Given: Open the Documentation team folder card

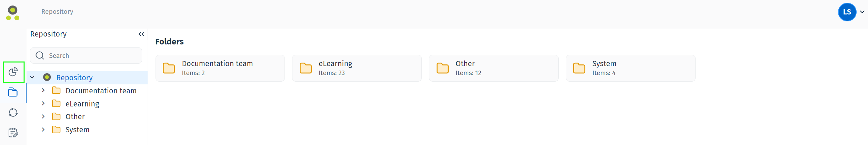Looking at the screenshot, I should click(220, 68).
